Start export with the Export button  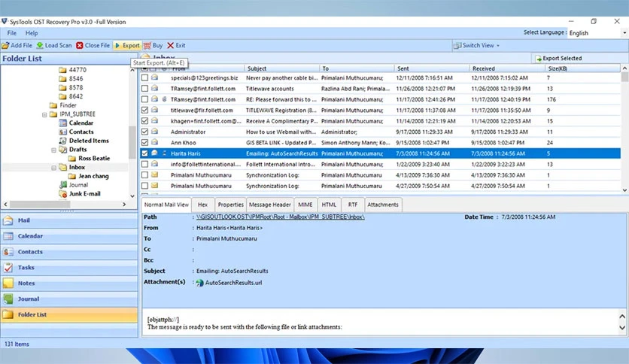click(x=127, y=46)
